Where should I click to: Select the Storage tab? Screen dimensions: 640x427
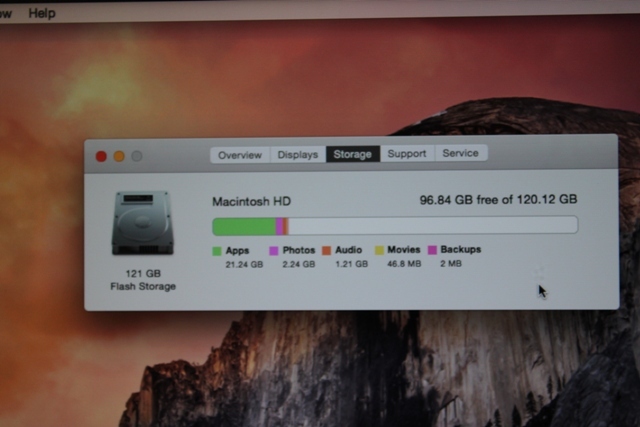(x=353, y=154)
